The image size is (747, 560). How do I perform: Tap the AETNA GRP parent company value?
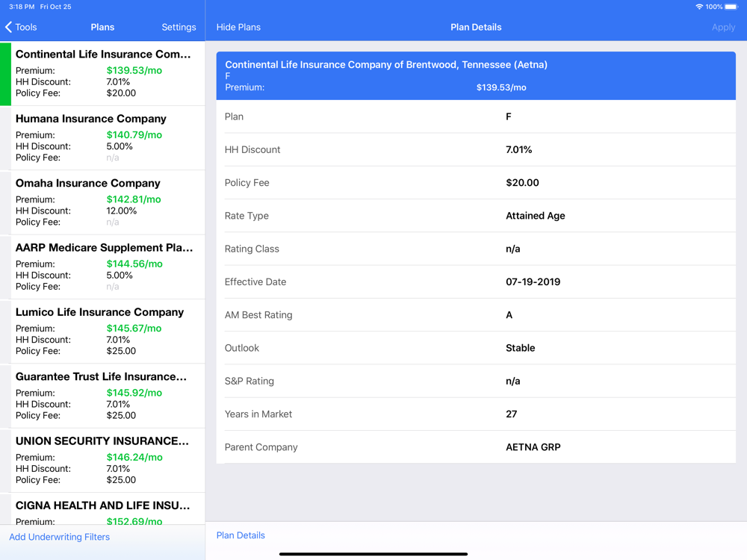tap(533, 447)
